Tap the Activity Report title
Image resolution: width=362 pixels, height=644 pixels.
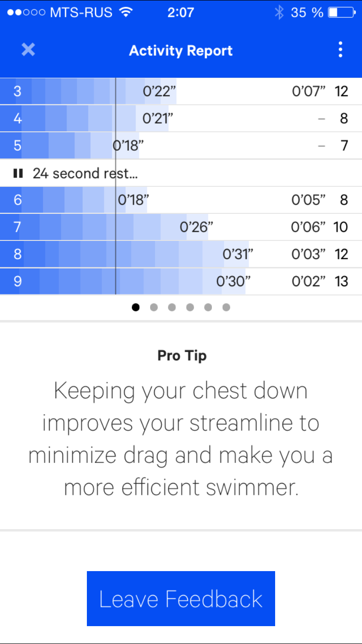coord(181,51)
